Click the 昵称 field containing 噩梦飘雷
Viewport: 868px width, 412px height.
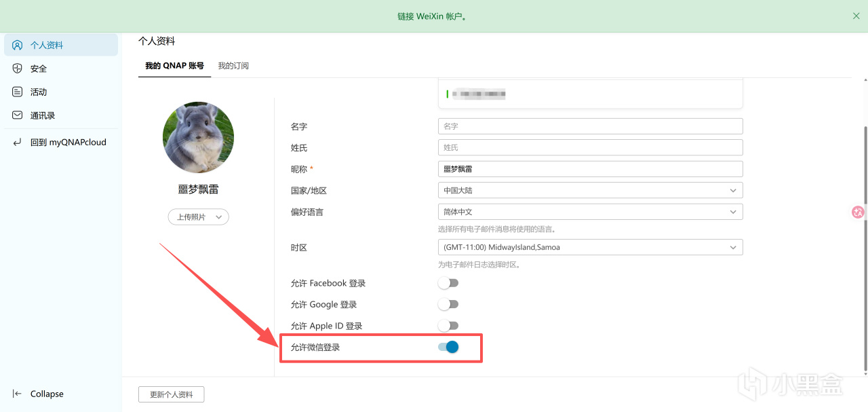coord(591,169)
